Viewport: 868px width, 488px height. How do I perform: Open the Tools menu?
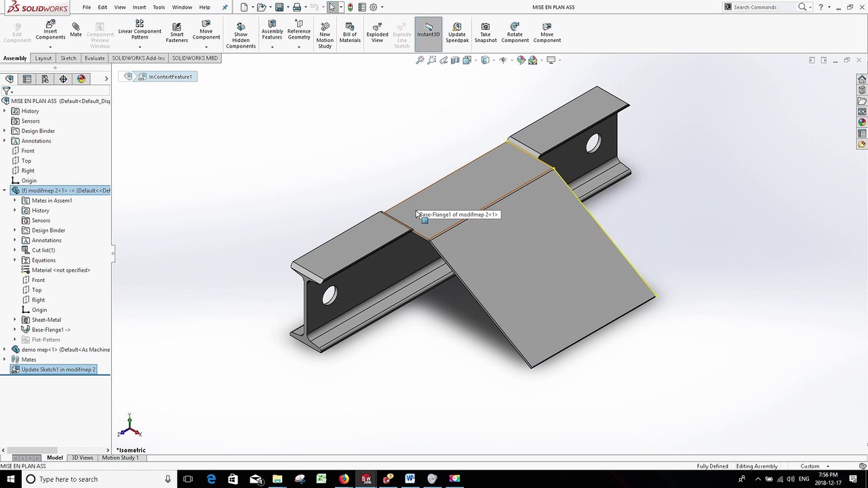pyautogui.click(x=159, y=7)
